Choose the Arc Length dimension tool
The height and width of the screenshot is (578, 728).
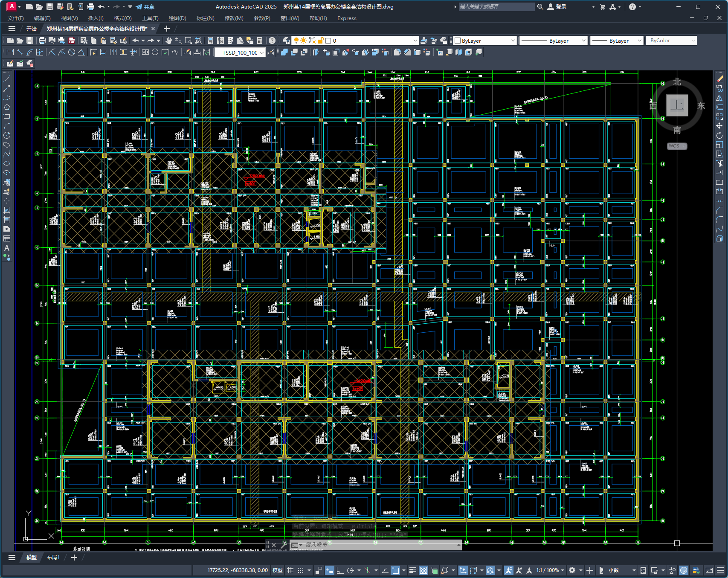pyautogui.click(x=30, y=52)
